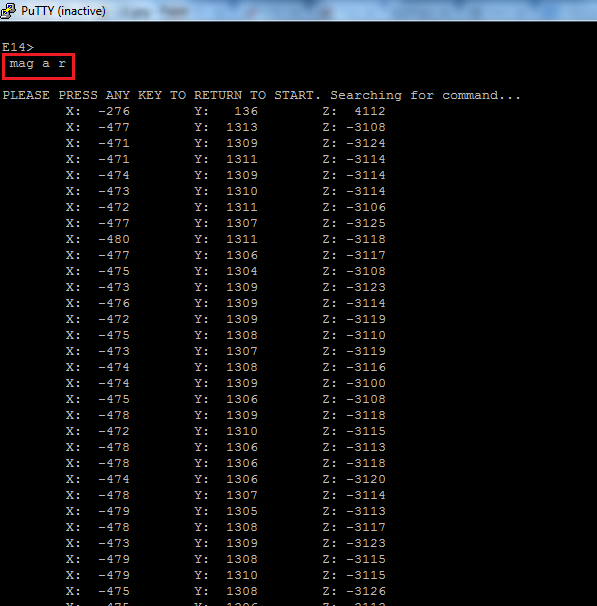Select Z value -3106

(x=366, y=207)
